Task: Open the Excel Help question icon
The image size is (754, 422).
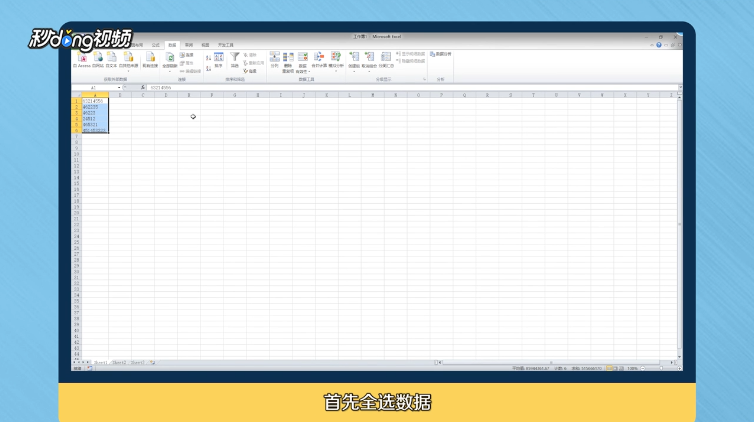Action: click(659, 45)
